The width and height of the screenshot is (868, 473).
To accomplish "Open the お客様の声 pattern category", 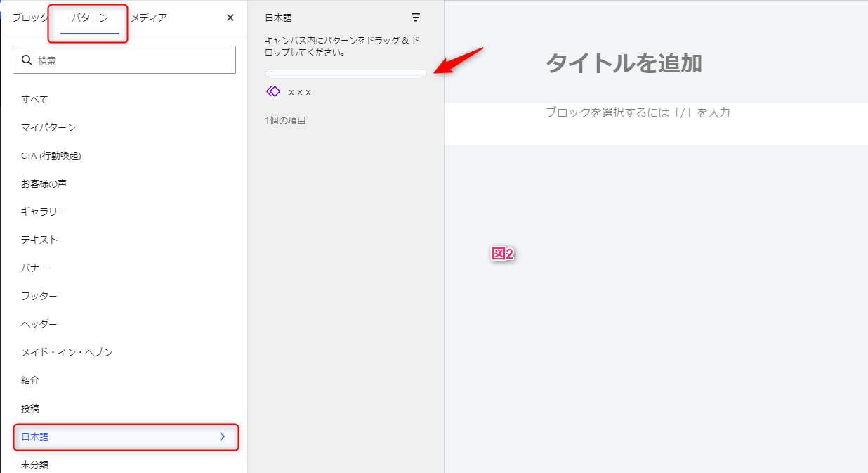I will click(44, 183).
